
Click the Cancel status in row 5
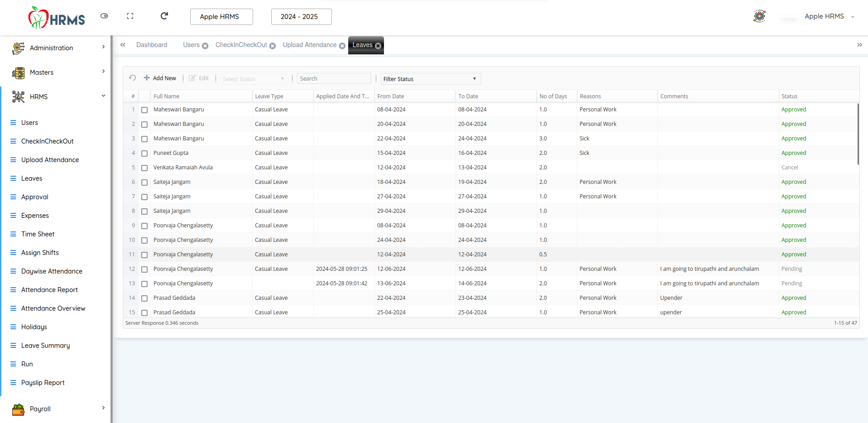[x=790, y=168]
